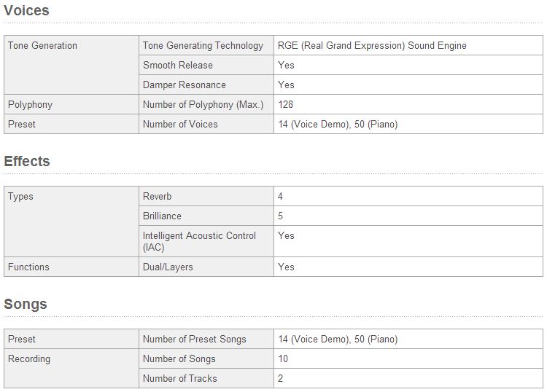
Task: Click the Effects section heading
Action: (x=27, y=161)
